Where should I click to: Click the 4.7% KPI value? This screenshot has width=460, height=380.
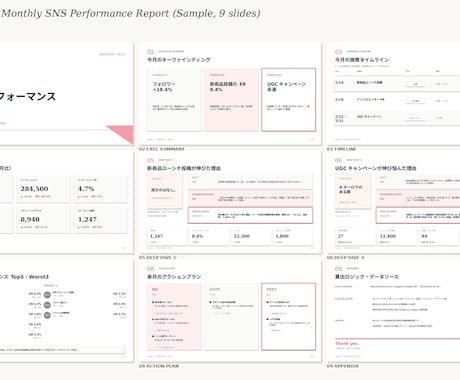(x=86, y=189)
